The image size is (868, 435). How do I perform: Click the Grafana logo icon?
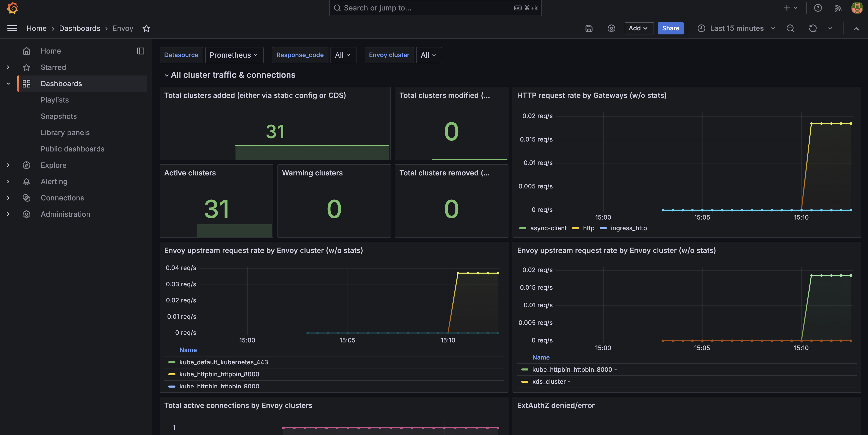coord(12,8)
